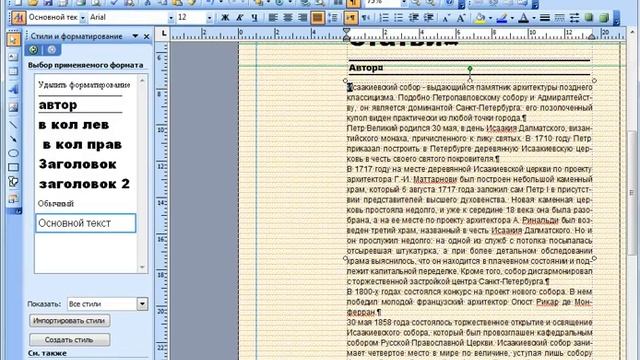Viewport: 640px width, 360px height.
Task: Click Создать стиль button
Action: [69, 340]
